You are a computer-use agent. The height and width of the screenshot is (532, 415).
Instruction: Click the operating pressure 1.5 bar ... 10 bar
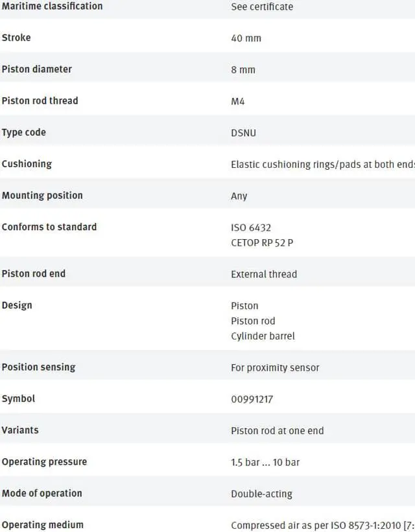coord(265,462)
